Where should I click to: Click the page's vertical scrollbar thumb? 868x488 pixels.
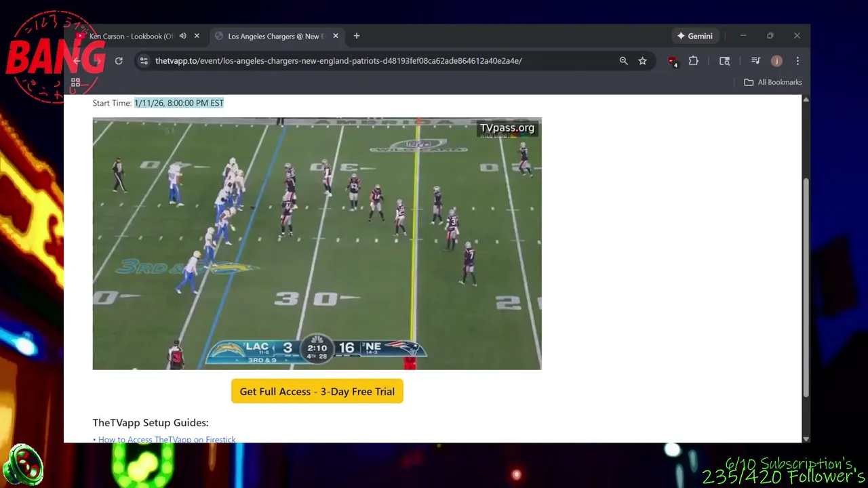[806, 287]
